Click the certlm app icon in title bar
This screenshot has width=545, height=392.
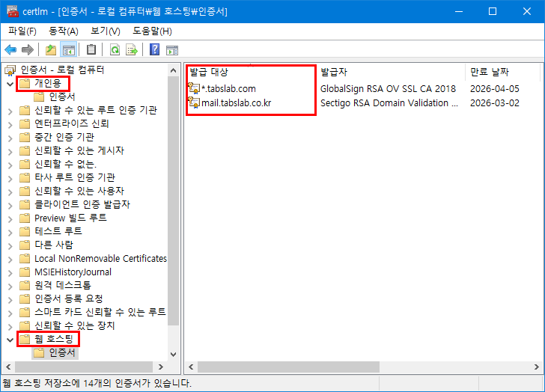[13, 11]
